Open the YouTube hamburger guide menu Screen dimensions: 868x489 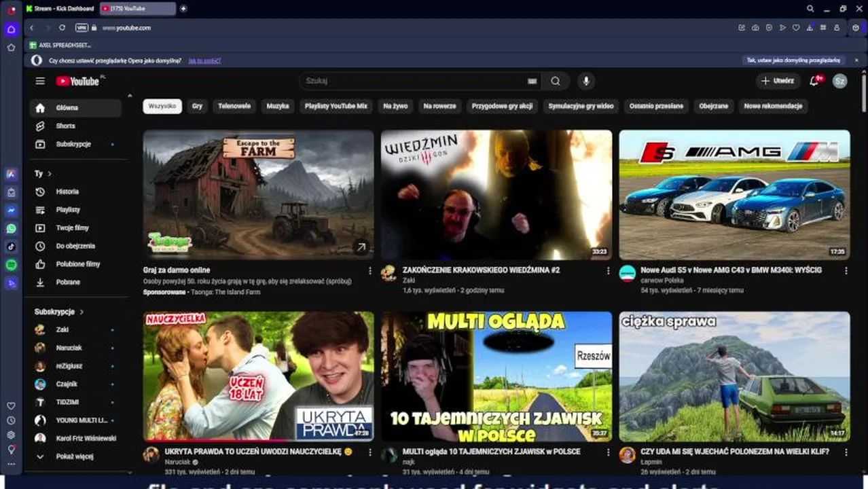[40, 81]
